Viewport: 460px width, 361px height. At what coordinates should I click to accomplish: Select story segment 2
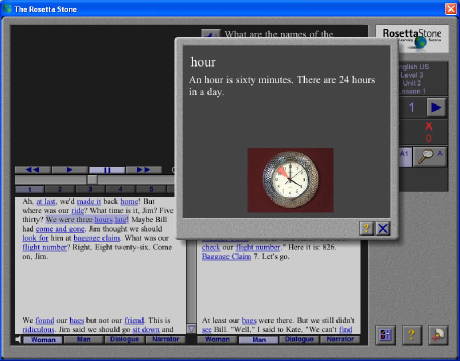[x=60, y=189]
